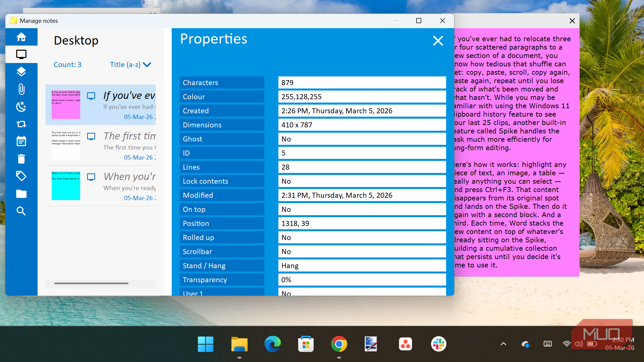Select the Desktop monitor sidebar icon

click(x=21, y=54)
